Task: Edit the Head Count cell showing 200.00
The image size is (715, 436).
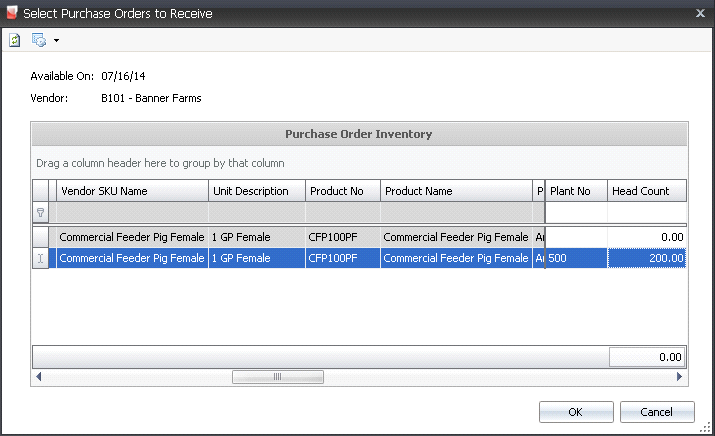Action: 646,258
